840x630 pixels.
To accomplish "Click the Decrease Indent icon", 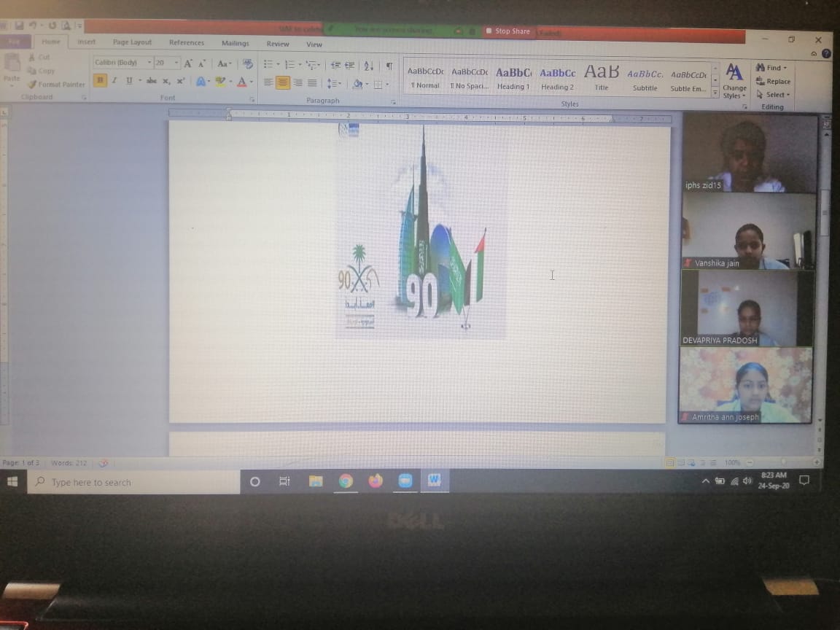I will [x=335, y=65].
